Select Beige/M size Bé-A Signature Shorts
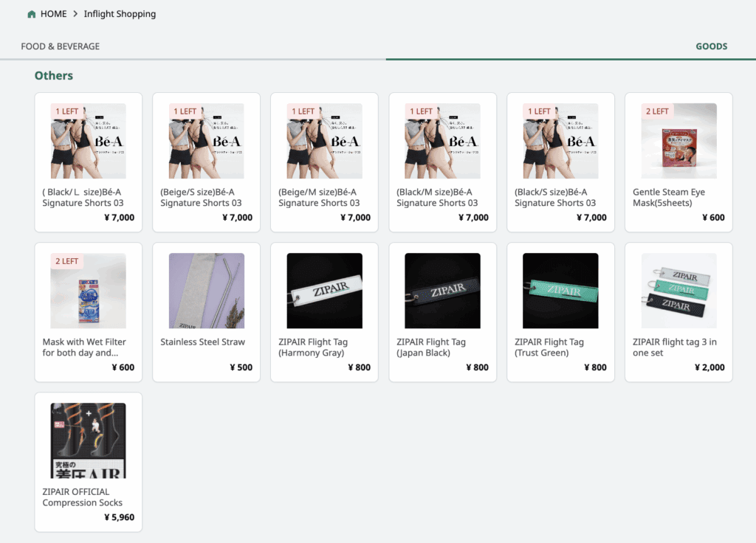Screen dimensions: 756x543 (x=324, y=162)
